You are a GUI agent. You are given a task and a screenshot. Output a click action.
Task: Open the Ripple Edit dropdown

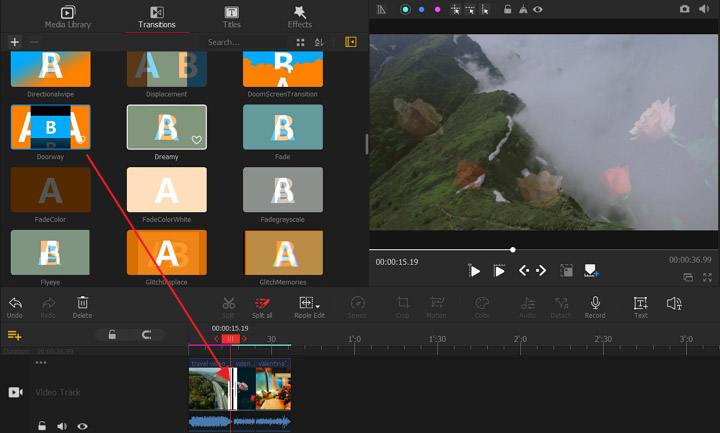click(308, 303)
